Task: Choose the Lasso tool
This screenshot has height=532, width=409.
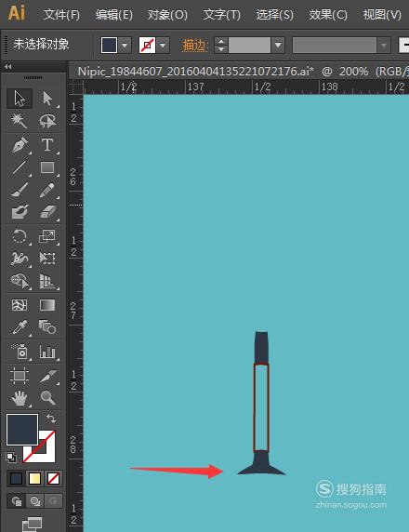Action: [47, 121]
